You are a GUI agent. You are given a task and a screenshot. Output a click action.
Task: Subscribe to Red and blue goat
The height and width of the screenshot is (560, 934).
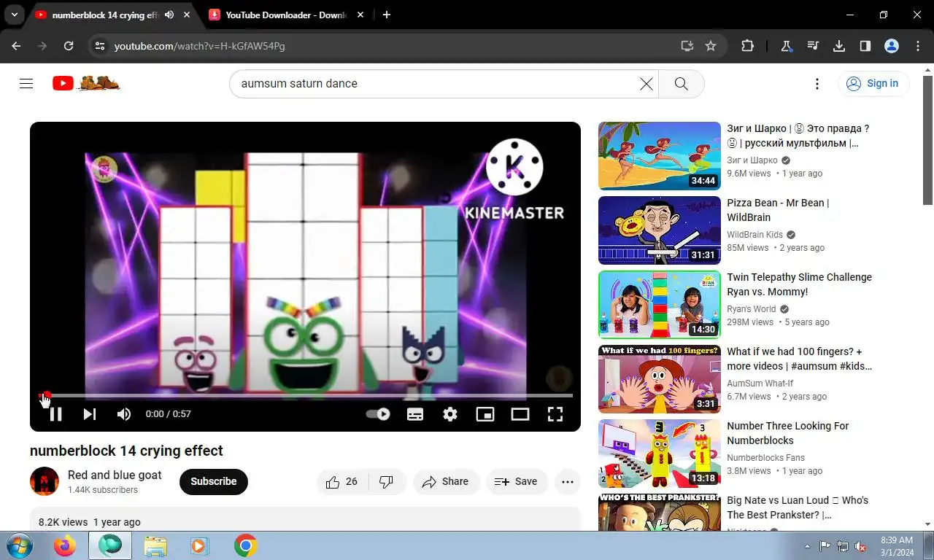pos(214,482)
